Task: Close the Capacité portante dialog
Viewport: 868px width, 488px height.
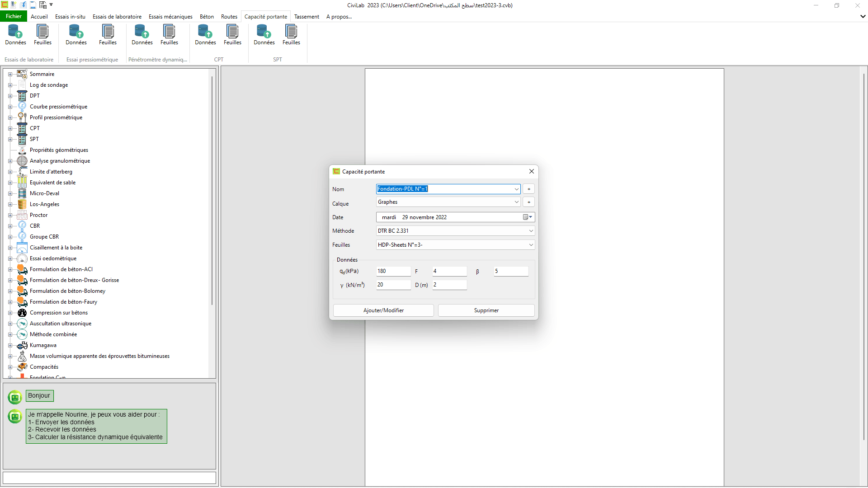Action: [532, 171]
